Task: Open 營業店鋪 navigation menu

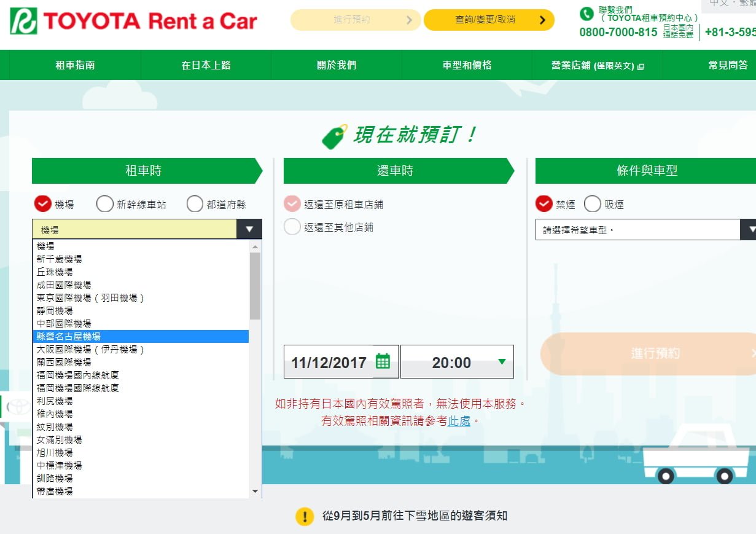Action: (x=598, y=65)
